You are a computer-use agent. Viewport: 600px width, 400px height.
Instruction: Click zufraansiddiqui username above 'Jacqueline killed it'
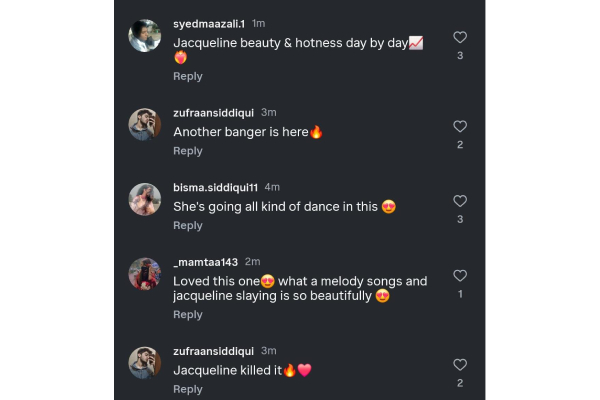tap(214, 350)
